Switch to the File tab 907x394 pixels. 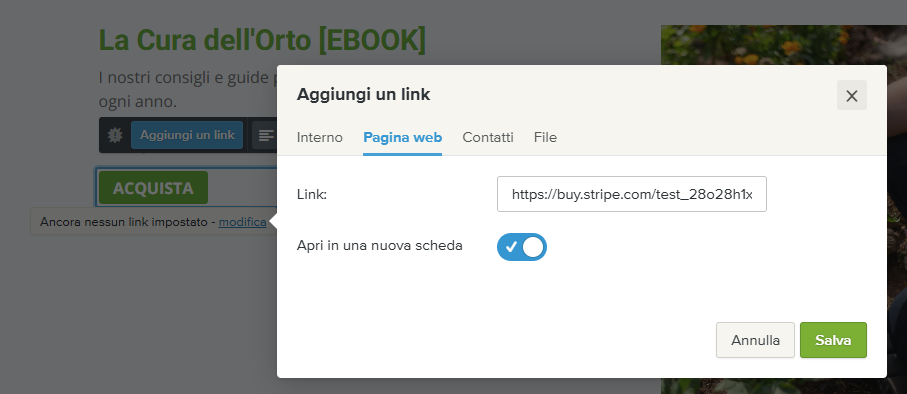pos(545,138)
